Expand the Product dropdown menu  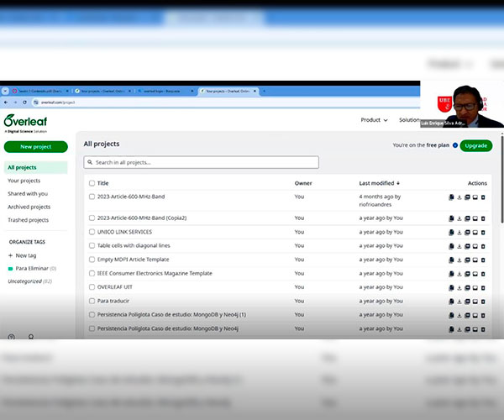point(374,120)
